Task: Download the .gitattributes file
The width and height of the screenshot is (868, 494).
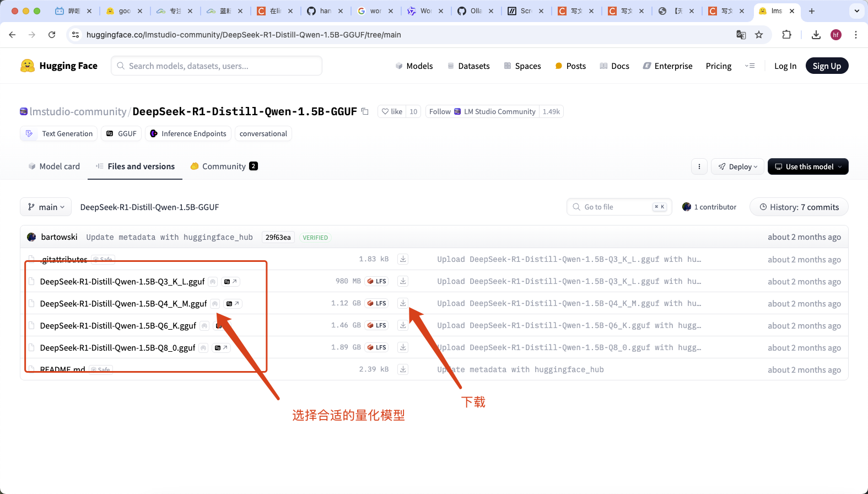Action: [403, 259]
